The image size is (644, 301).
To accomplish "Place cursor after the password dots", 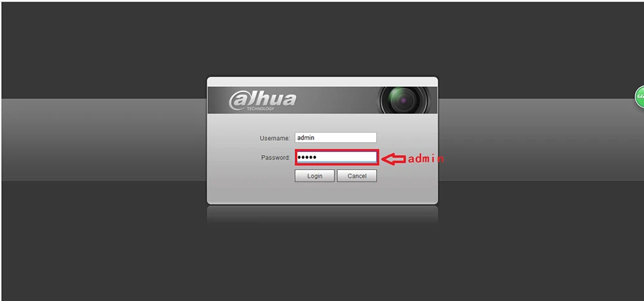I will [x=318, y=158].
